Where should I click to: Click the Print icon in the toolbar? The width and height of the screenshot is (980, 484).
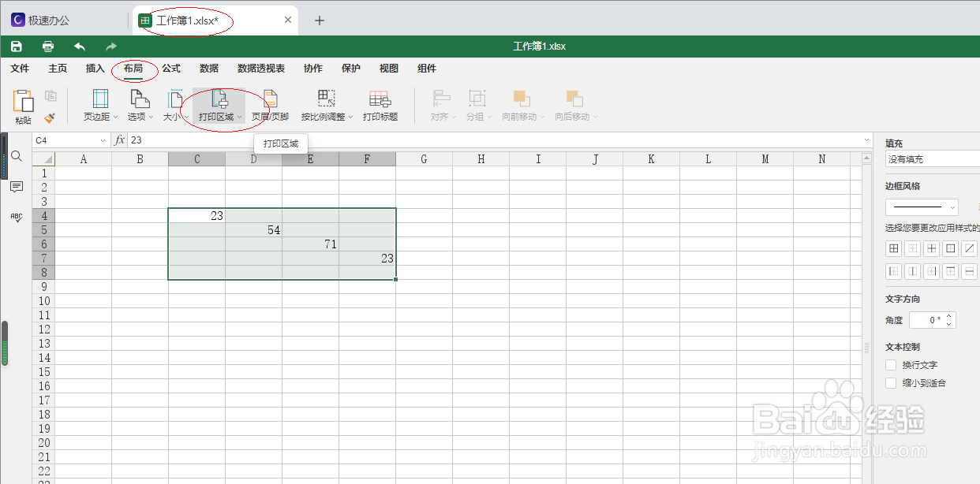tap(47, 46)
